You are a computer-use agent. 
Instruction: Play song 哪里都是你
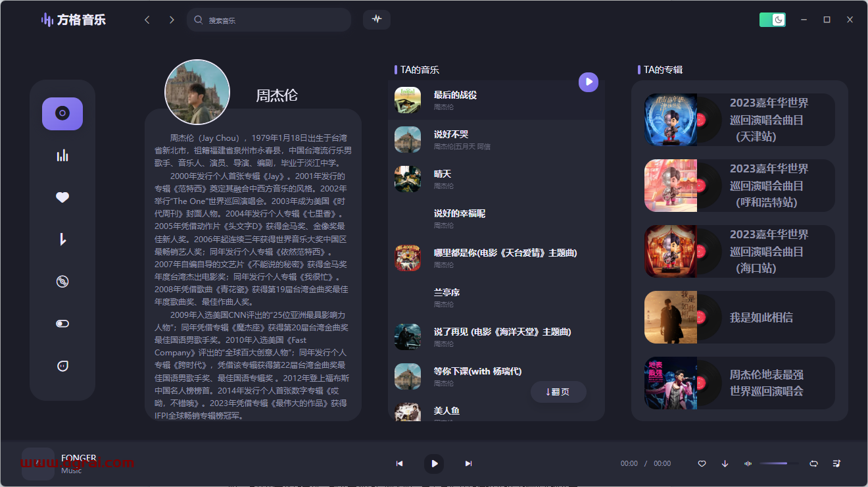(x=496, y=258)
